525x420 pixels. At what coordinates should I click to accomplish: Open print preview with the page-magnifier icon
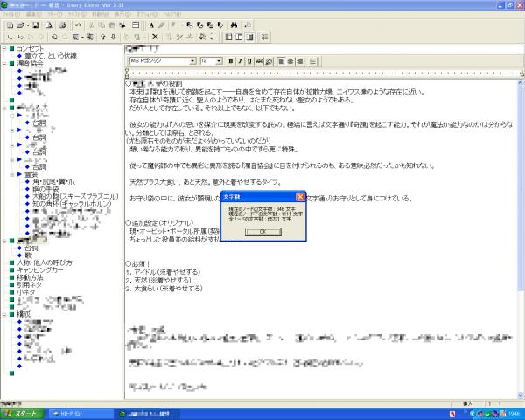pos(49,25)
